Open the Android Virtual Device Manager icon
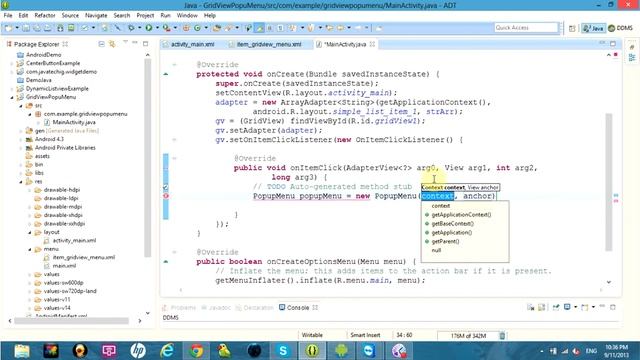Image resolution: width=640 pixels, height=360 pixels. pyautogui.click(x=71, y=28)
